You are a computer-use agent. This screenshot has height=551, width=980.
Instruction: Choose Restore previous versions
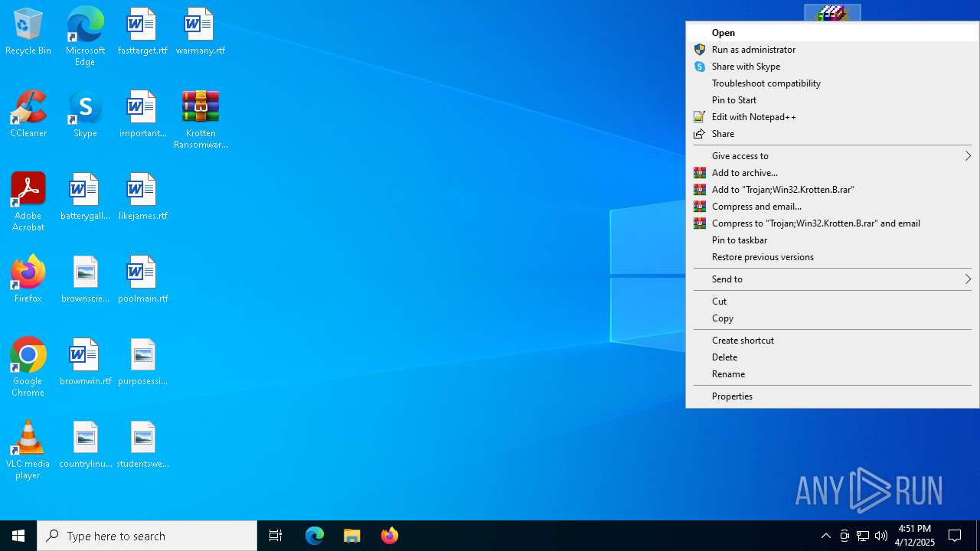pyautogui.click(x=832, y=257)
